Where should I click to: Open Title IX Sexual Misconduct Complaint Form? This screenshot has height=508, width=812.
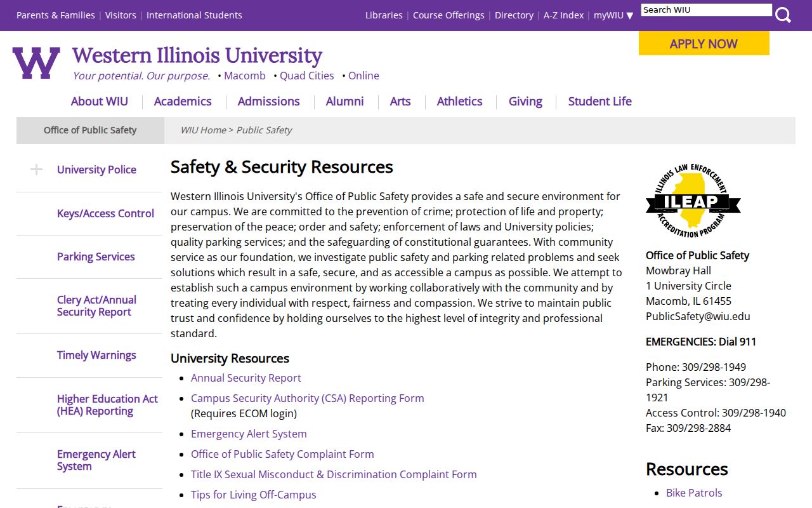tap(334, 474)
